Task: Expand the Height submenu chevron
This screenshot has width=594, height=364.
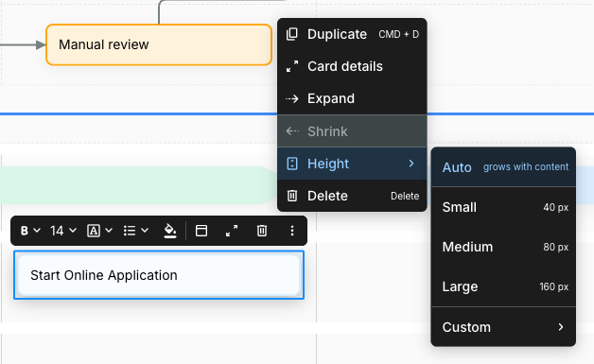Action: pos(411,164)
